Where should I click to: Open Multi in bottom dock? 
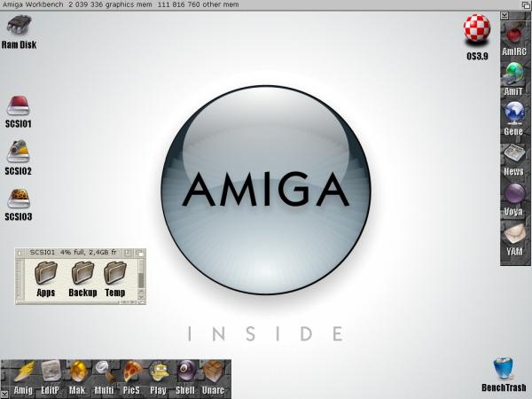click(x=104, y=378)
